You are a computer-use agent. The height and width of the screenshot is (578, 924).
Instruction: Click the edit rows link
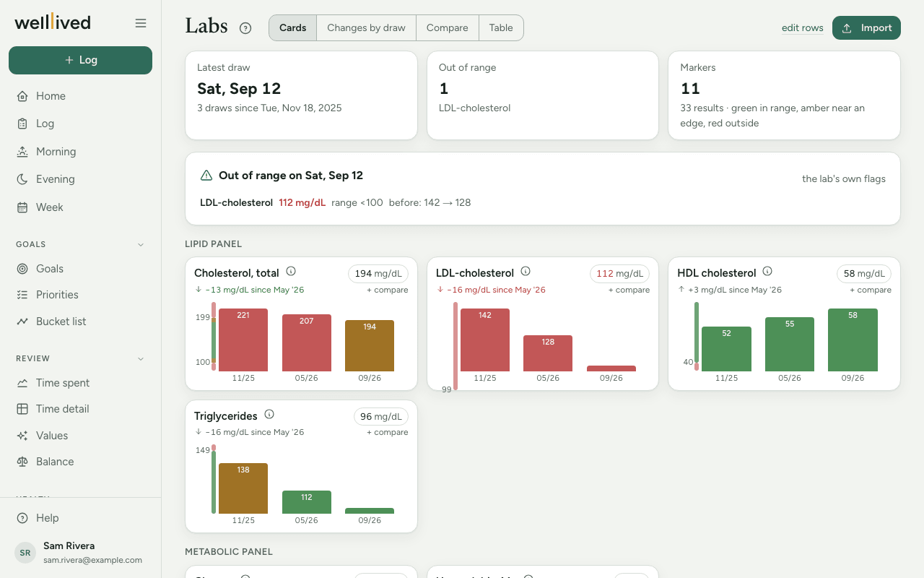pos(803,28)
